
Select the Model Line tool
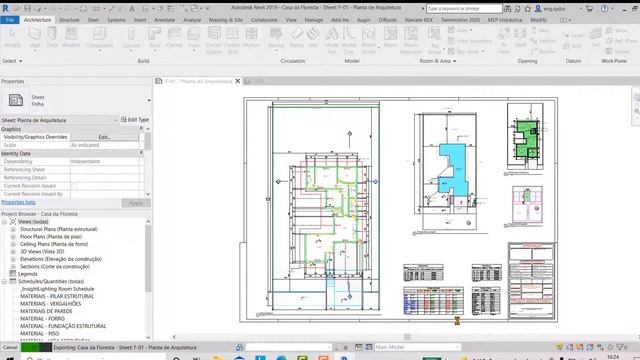coord(349,40)
